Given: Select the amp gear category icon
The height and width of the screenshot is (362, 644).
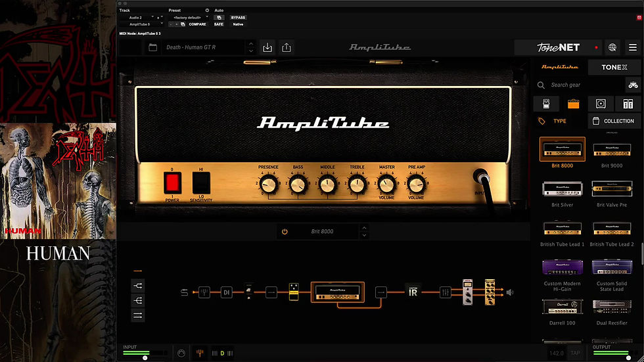Looking at the screenshot, I should point(573,104).
